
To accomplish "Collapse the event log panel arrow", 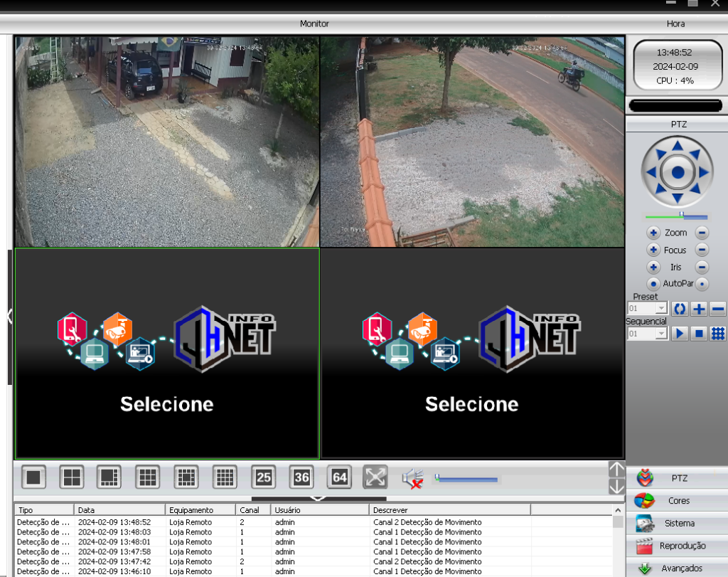I will click(x=318, y=498).
